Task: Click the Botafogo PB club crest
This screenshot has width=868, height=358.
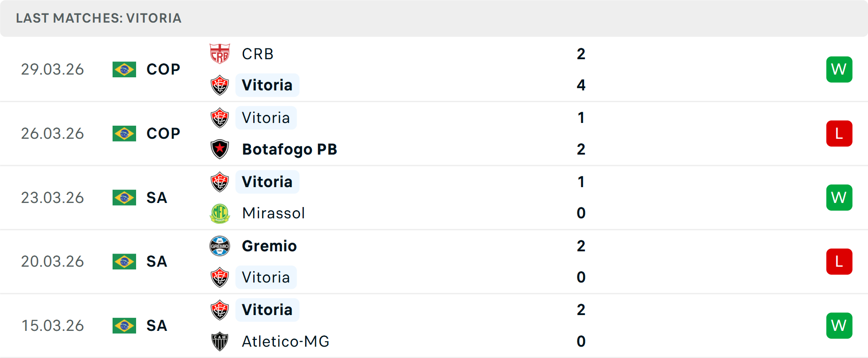Action: [x=220, y=149]
